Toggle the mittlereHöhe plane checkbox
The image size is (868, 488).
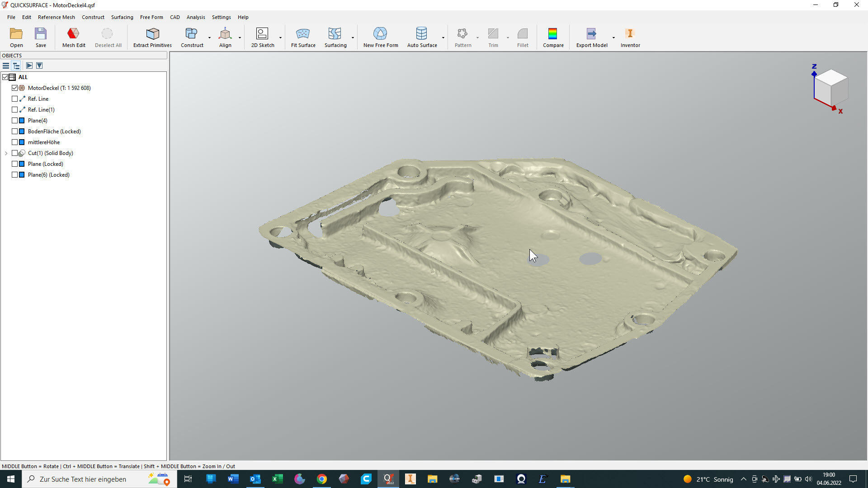15,142
